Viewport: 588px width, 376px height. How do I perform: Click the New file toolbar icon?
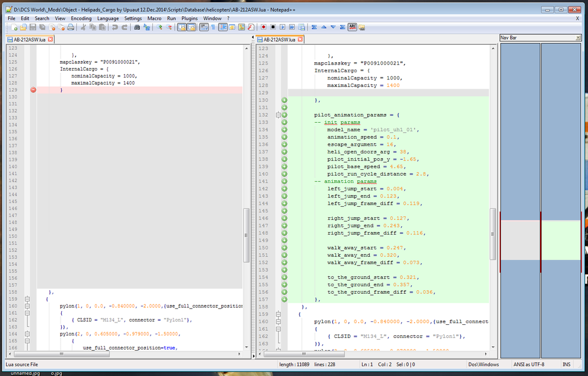click(x=14, y=27)
